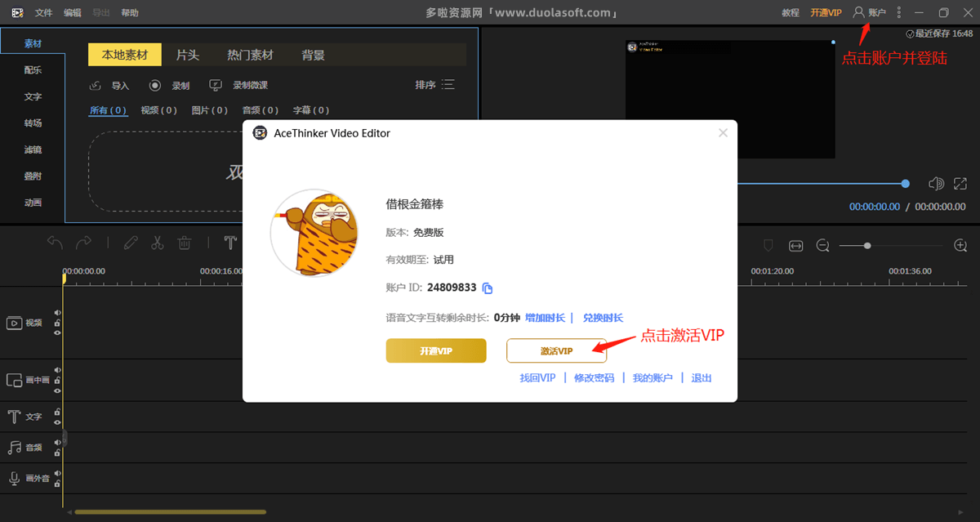
Task: Open the 找回VIP link
Action: (537, 378)
